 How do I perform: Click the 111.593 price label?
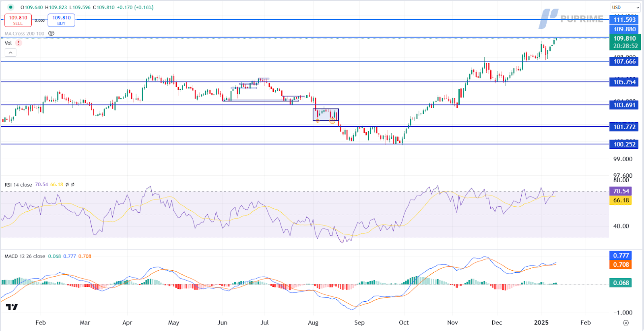[x=624, y=20]
